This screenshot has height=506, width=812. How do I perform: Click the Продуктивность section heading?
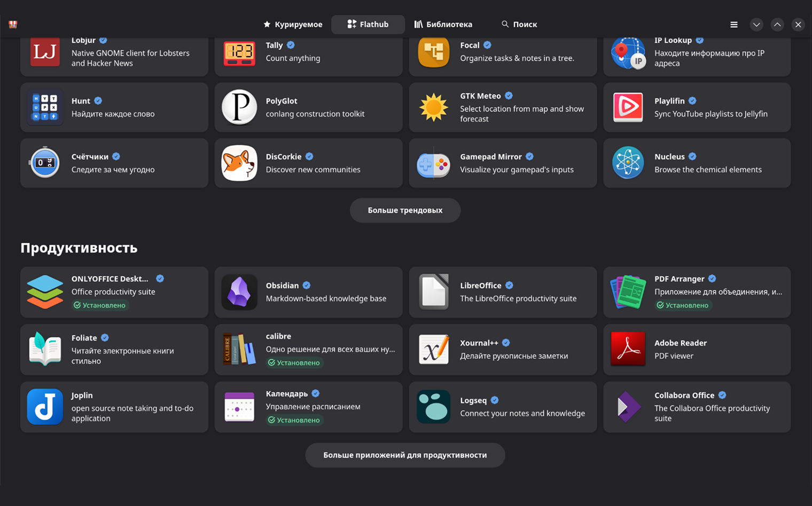tap(79, 248)
